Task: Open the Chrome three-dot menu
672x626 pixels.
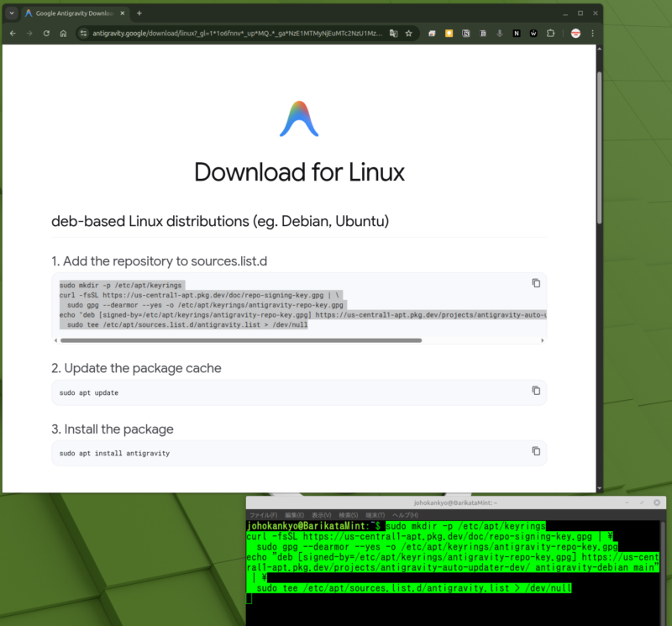Action: 593,34
